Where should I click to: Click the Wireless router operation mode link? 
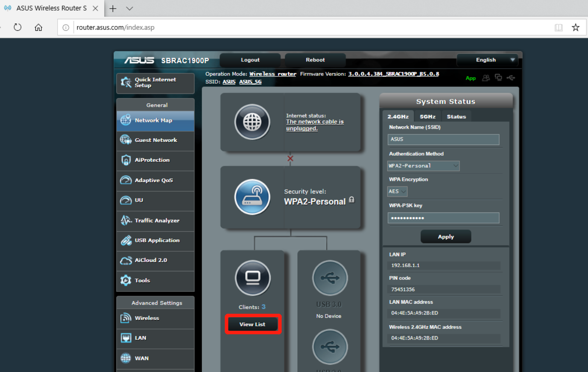[273, 74]
